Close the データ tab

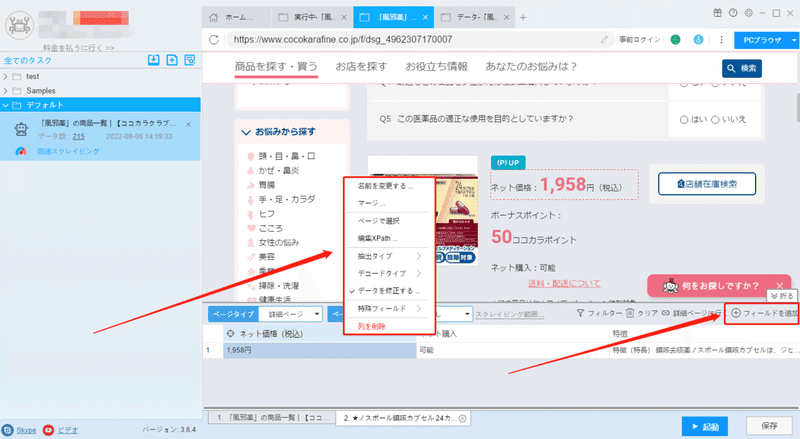[x=506, y=17]
